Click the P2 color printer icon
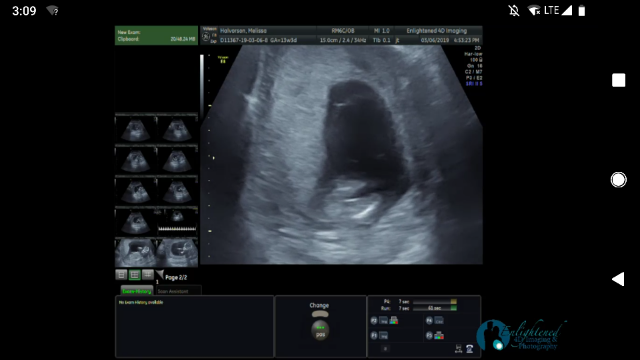640x360 pixels. (394, 320)
